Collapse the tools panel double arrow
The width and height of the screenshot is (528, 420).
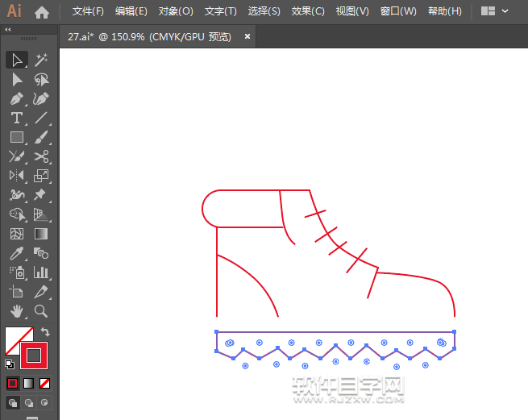pos(8,30)
